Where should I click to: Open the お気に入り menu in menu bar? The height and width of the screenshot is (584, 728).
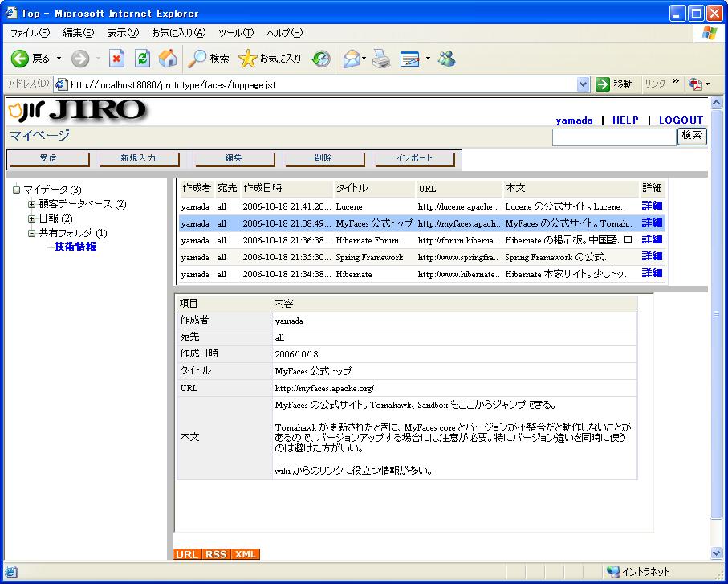tap(178, 33)
